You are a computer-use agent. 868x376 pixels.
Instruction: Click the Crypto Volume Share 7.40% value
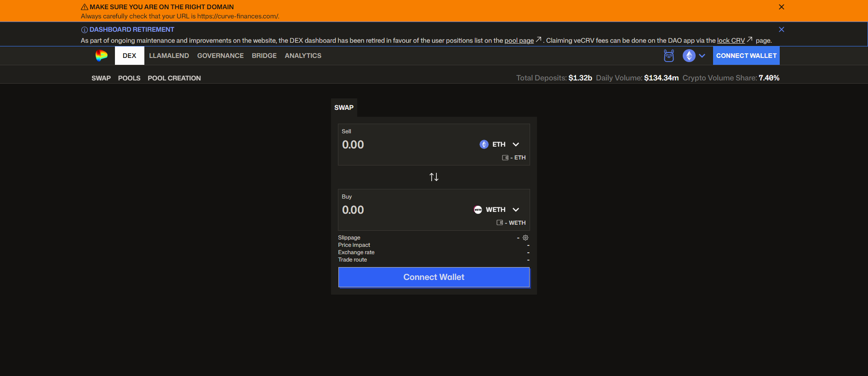tap(769, 78)
